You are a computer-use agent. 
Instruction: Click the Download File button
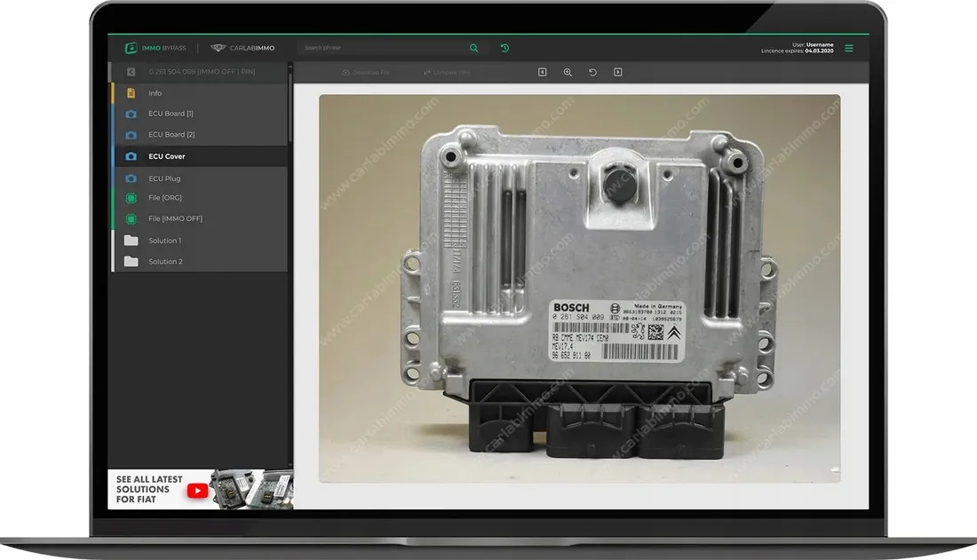coord(366,72)
